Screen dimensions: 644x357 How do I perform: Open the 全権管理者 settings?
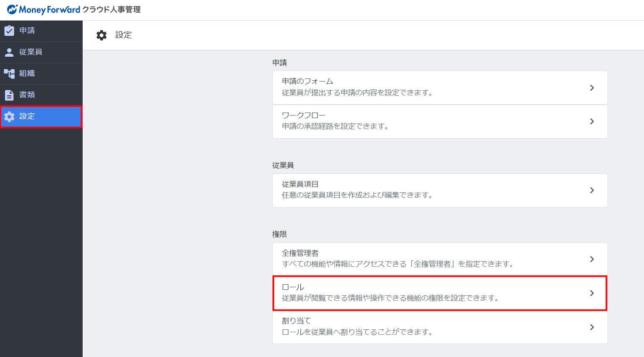440,259
